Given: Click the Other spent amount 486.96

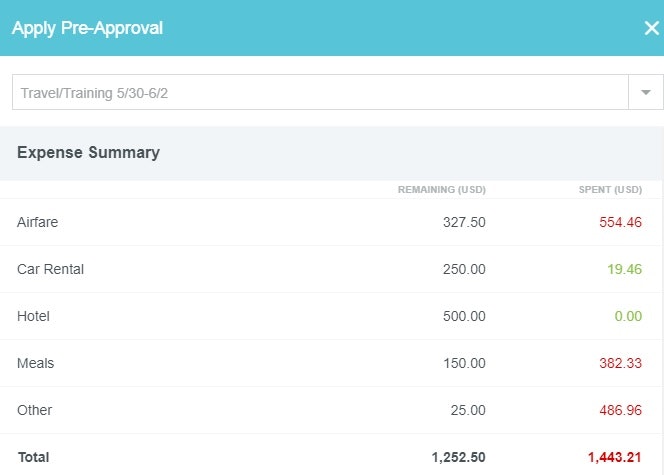Looking at the screenshot, I should pyautogui.click(x=620, y=410).
